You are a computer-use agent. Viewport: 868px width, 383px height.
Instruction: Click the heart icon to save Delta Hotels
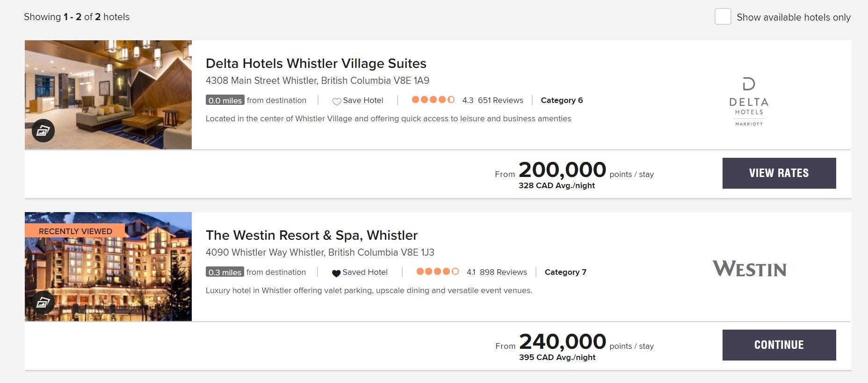tap(336, 101)
